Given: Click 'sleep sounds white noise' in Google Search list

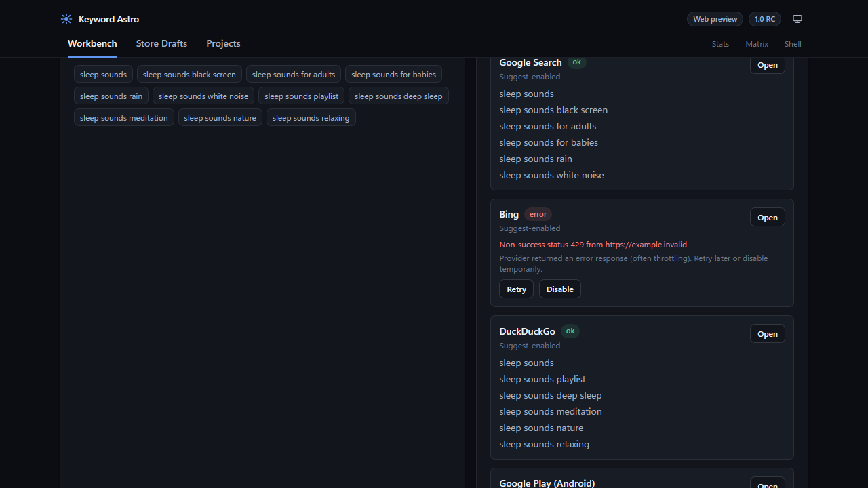Looking at the screenshot, I should 551,175.
